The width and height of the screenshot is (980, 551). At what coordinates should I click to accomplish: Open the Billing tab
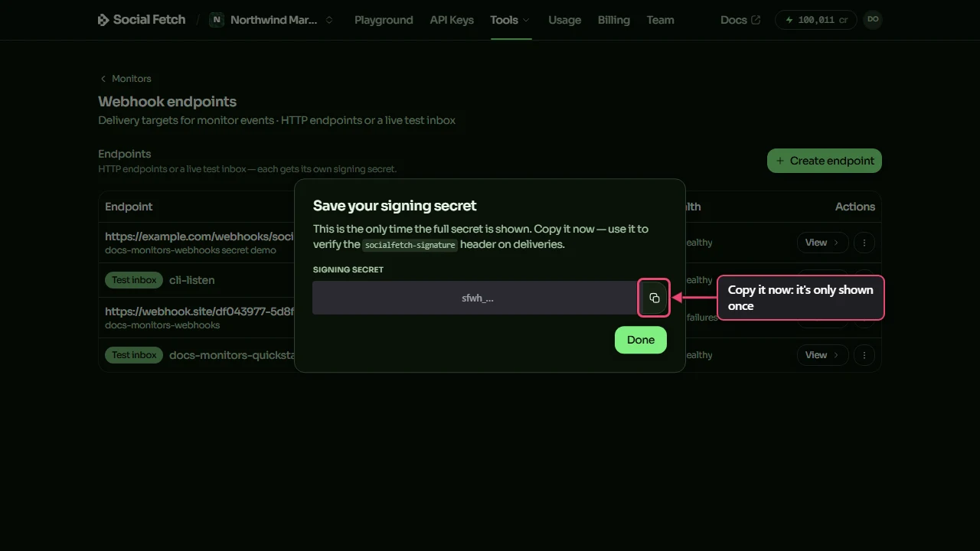click(614, 20)
